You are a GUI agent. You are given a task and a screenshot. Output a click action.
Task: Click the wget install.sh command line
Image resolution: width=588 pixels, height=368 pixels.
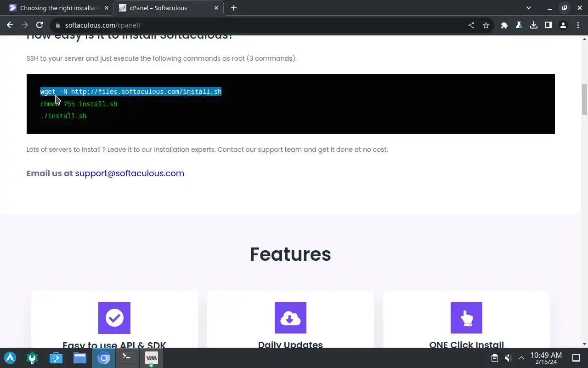(x=131, y=92)
